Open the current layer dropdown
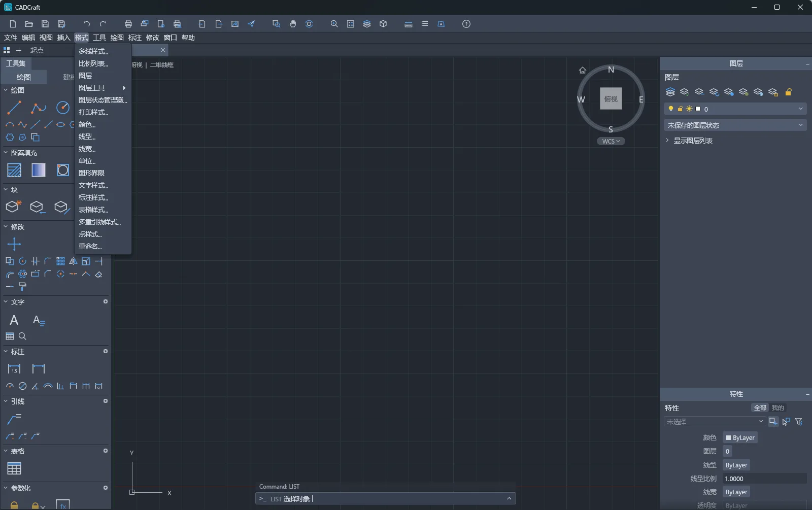Viewport: 812px width, 510px height. [735, 109]
